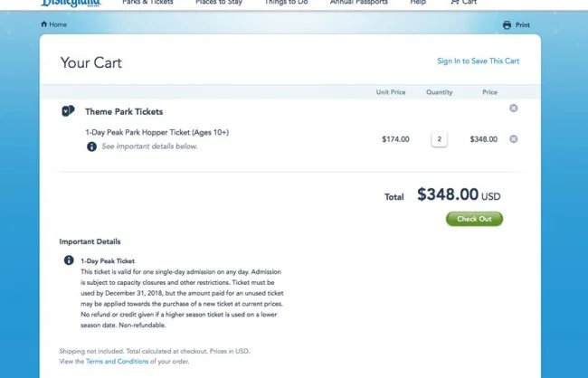Open the Things to Do menu
The width and height of the screenshot is (588, 378).
click(x=286, y=2)
